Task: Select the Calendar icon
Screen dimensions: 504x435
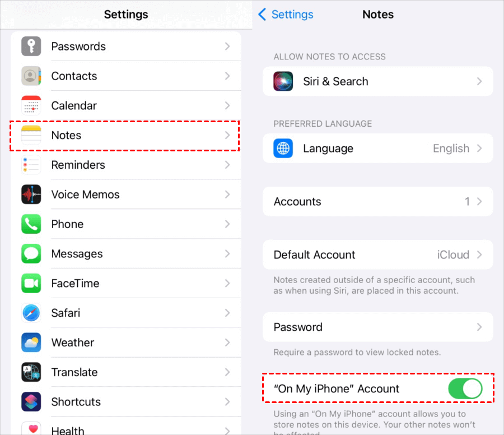Action: (31, 105)
